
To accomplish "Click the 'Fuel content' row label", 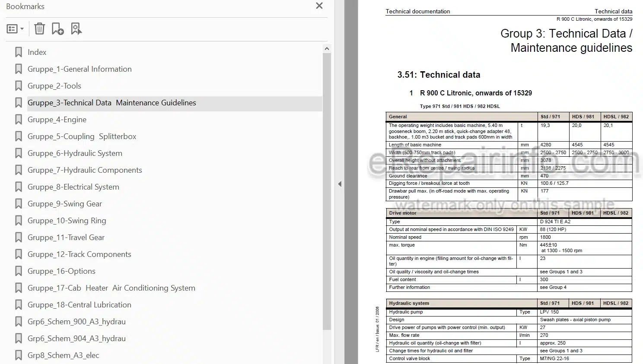I will pos(402,279).
